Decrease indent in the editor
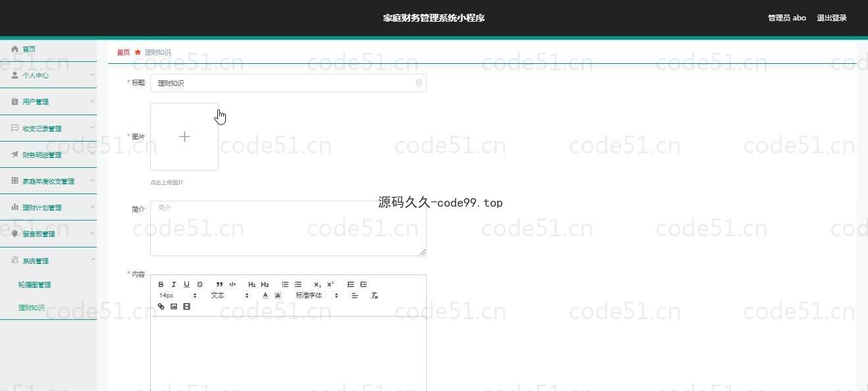 [350, 284]
